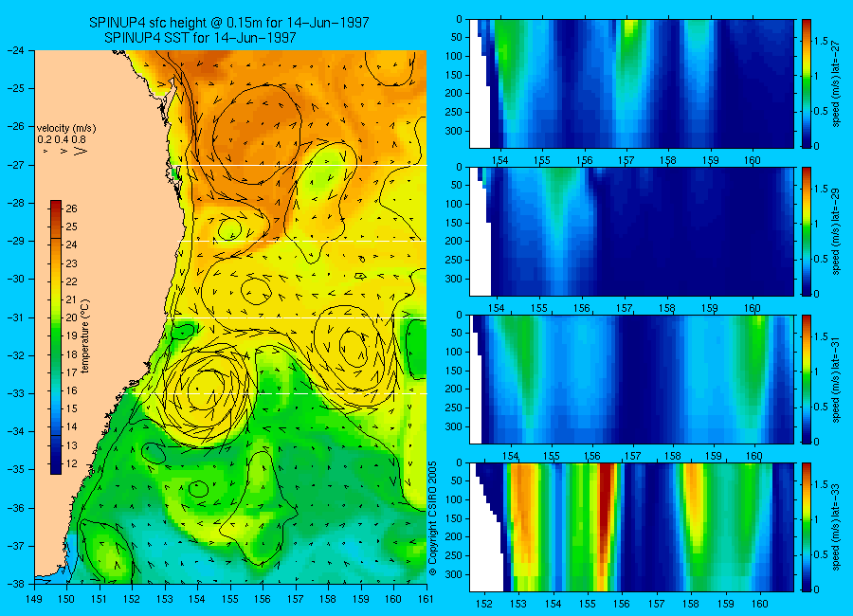Click the '0.5' tick on lat=-33 speed colorbar
Screen dimensions: 853x616
click(821, 554)
